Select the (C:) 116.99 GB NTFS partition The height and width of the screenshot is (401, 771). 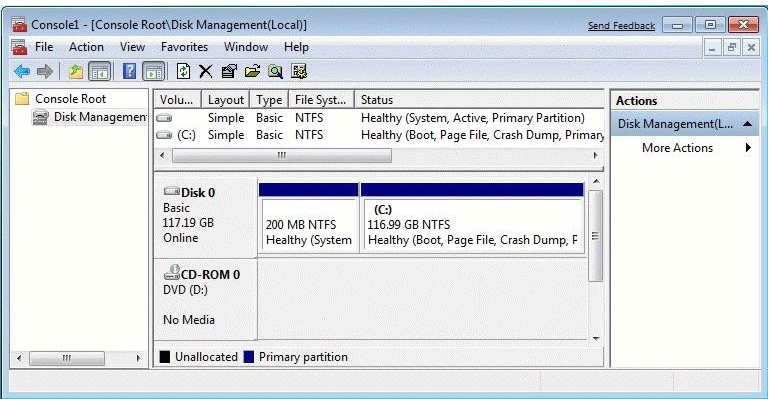click(x=473, y=218)
